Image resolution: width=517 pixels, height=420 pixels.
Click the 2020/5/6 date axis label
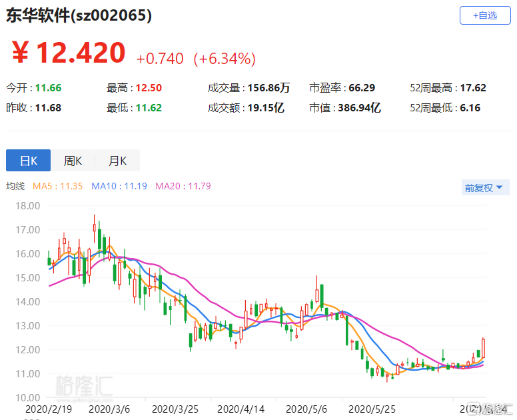click(x=306, y=409)
